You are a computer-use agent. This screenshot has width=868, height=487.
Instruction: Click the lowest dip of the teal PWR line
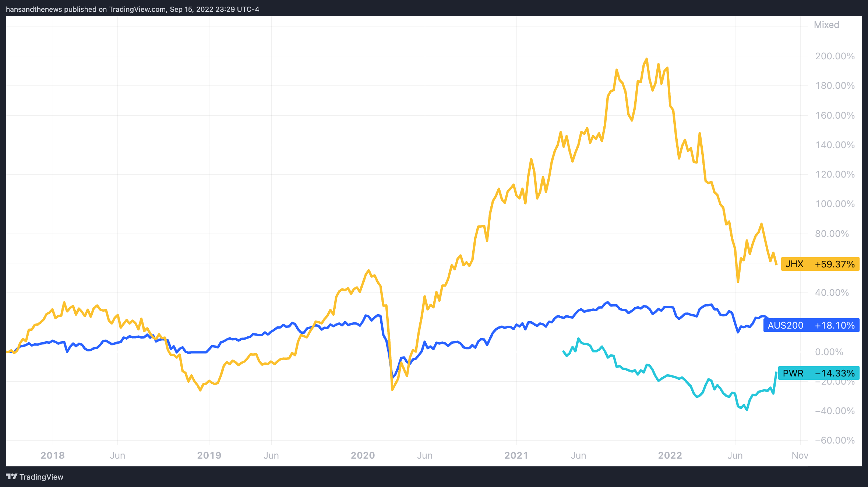click(x=747, y=410)
